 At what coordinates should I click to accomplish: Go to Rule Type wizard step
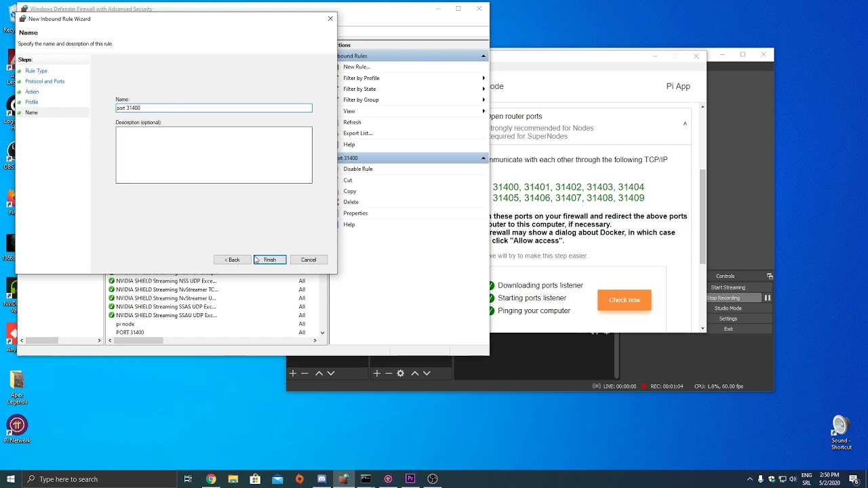point(36,71)
